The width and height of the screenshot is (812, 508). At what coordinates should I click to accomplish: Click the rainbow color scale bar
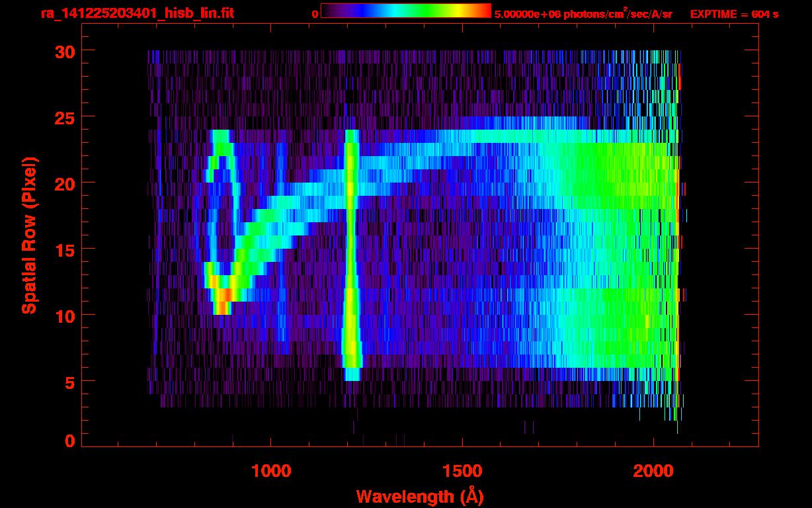pyautogui.click(x=406, y=11)
